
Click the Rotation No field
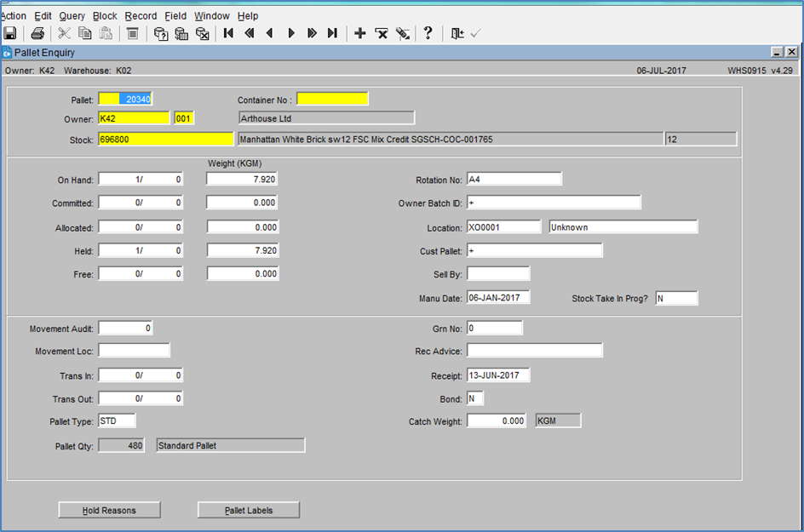(x=514, y=179)
